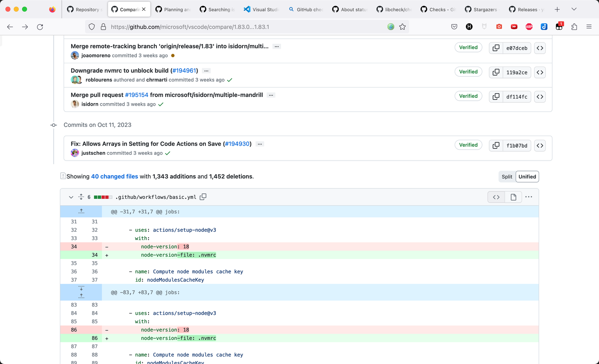Switch to Repository browser tab
The width and height of the screenshot is (599, 364).
(x=84, y=9)
